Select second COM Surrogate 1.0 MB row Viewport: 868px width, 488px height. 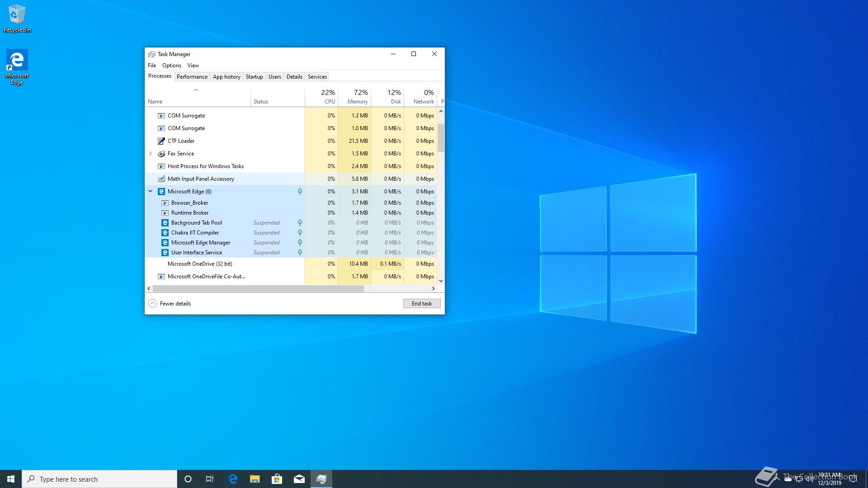tap(291, 128)
